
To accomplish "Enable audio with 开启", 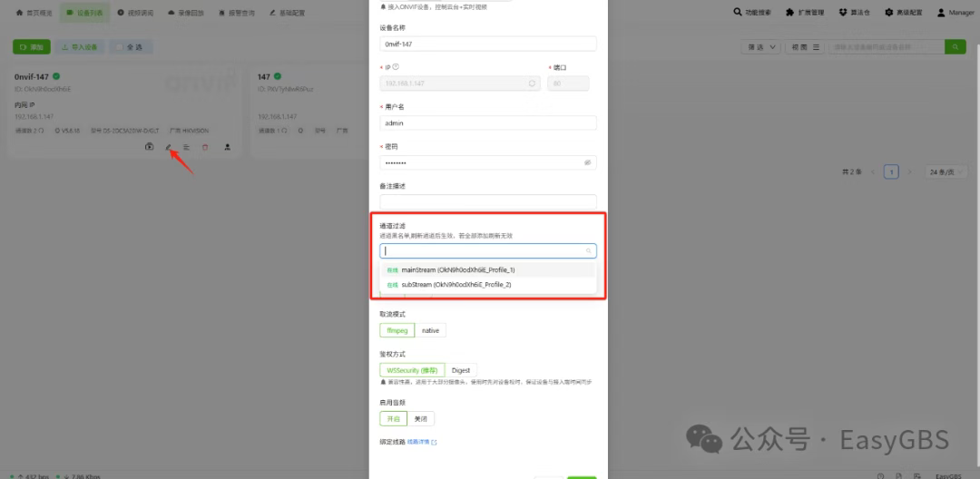I will pyautogui.click(x=393, y=418).
